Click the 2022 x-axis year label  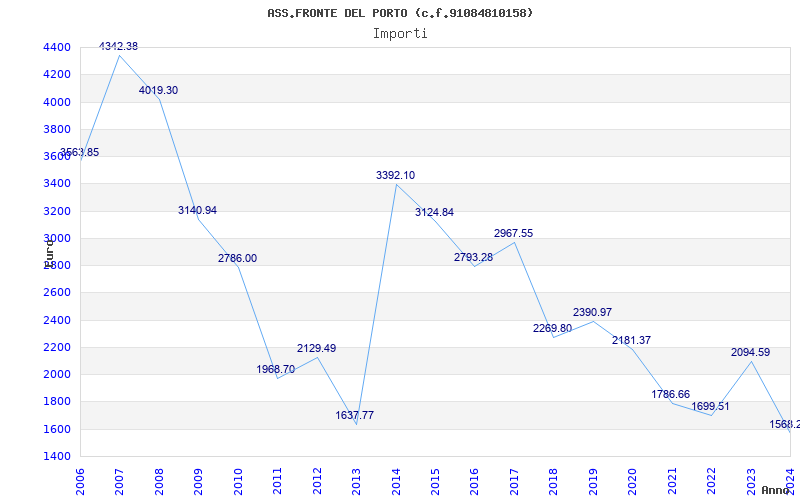coord(712,482)
